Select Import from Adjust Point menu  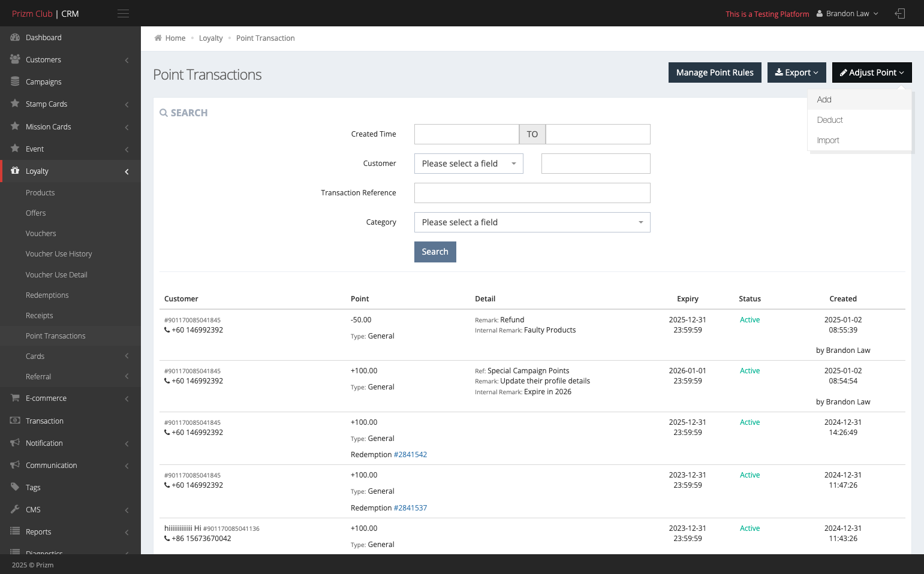(859, 140)
